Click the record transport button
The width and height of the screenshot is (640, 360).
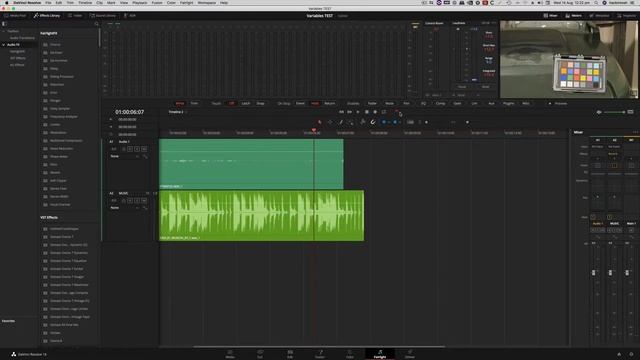point(375,112)
